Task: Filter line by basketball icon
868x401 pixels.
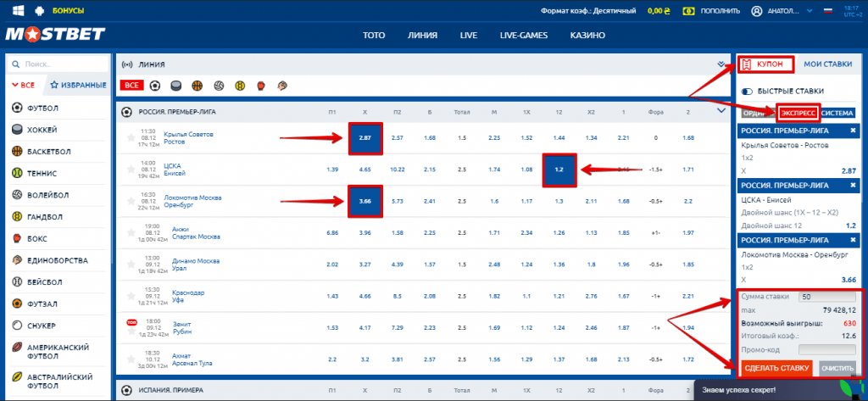Action: 197,86
